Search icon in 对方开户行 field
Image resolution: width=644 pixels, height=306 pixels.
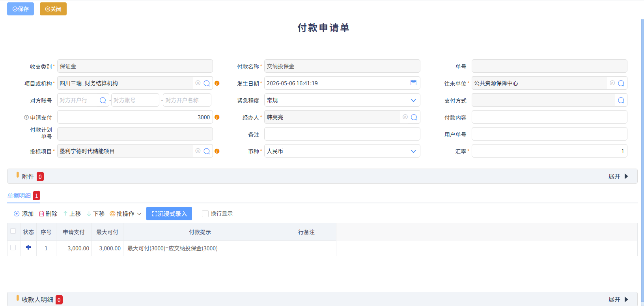[x=103, y=100]
